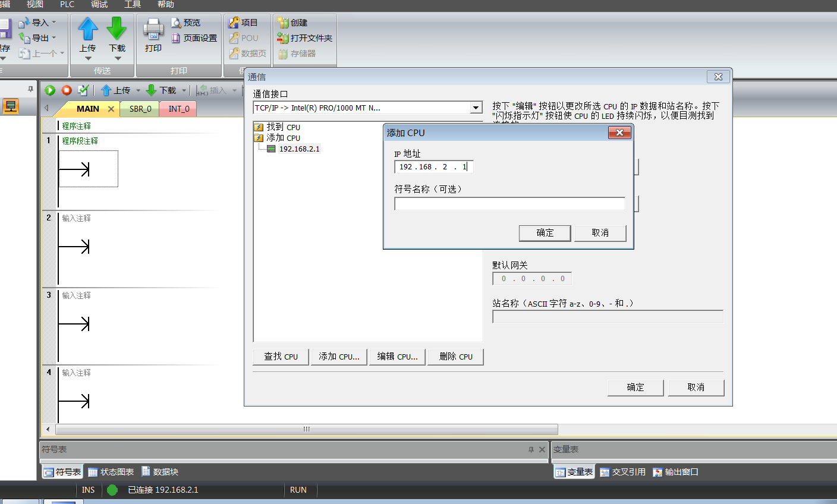Click the green Download arrow in the ribbon

117,29
